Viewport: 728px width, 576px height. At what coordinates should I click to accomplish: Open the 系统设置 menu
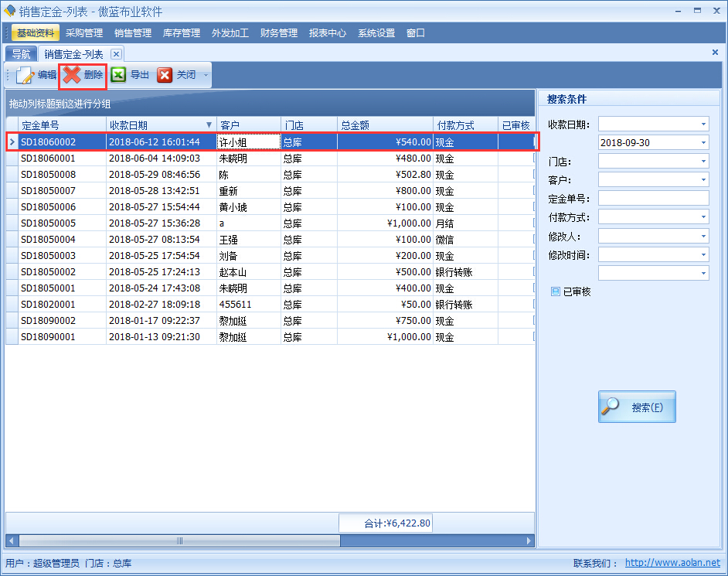pyautogui.click(x=376, y=32)
